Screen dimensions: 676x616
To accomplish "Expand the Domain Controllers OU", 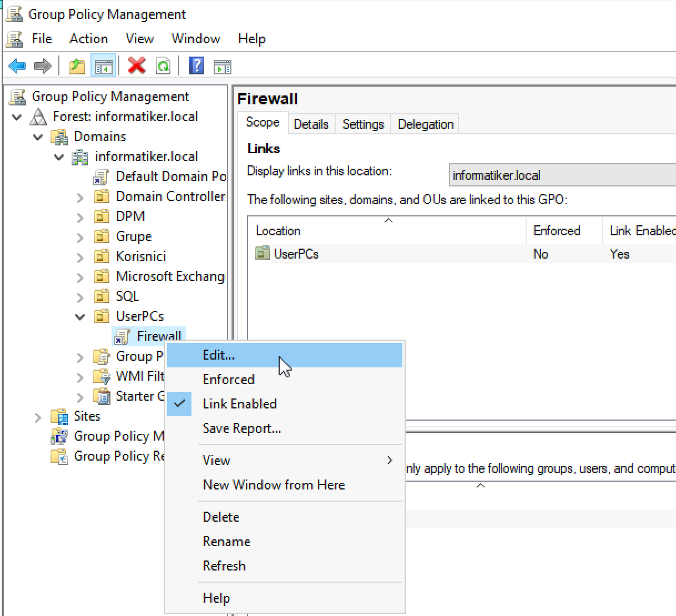I will tap(80, 198).
